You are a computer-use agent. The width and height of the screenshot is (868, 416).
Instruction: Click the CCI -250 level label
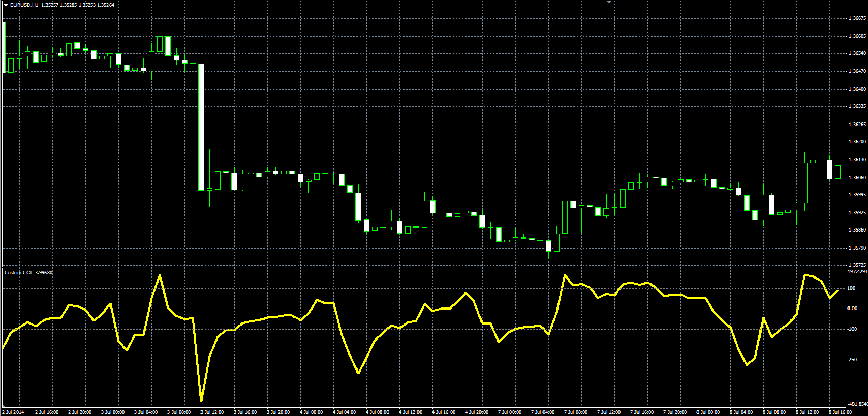coord(853,360)
